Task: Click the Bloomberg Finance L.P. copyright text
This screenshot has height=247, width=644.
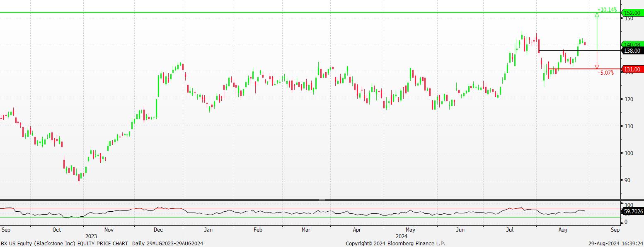Action: click(396, 243)
